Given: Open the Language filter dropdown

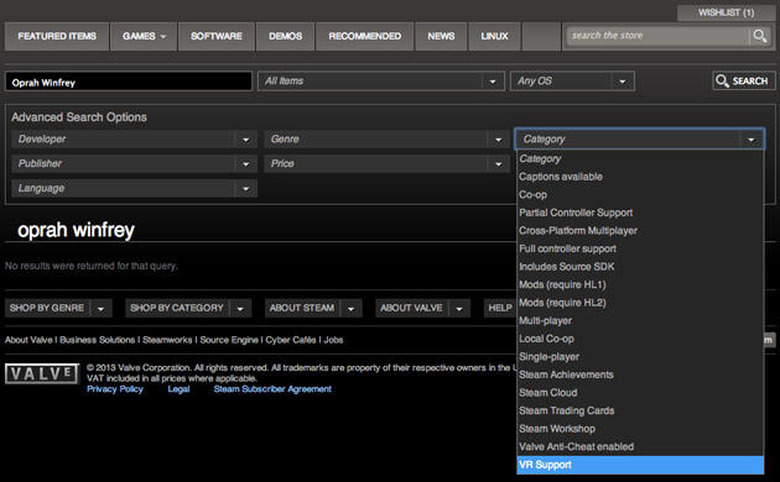Looking at the screenshot, I should click(246, 188).
